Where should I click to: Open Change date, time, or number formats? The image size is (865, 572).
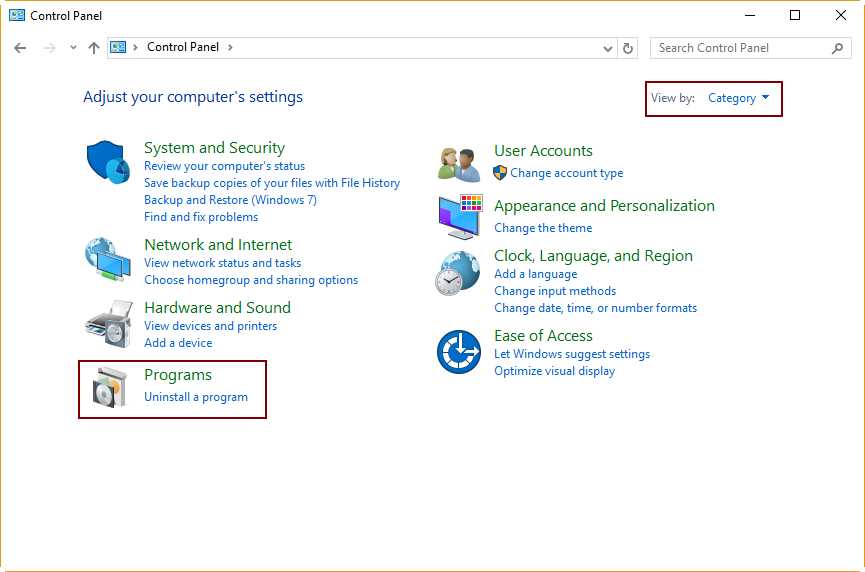[x=596, y=308]
